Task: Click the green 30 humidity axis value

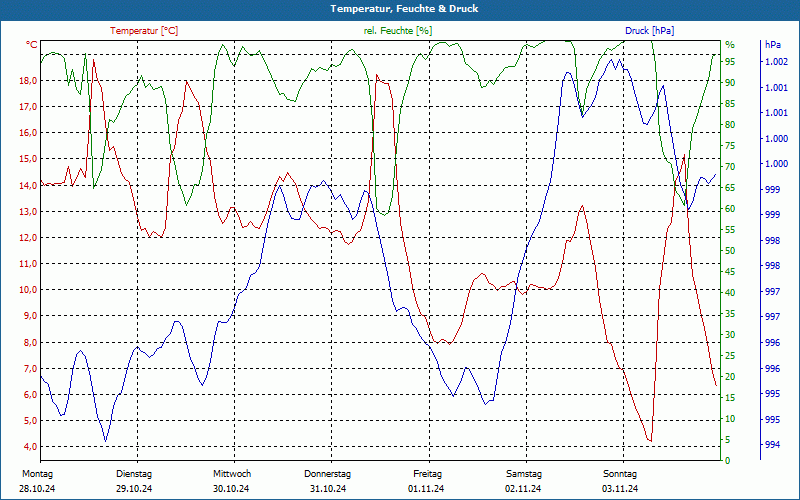Action: (x=730, y=335)
